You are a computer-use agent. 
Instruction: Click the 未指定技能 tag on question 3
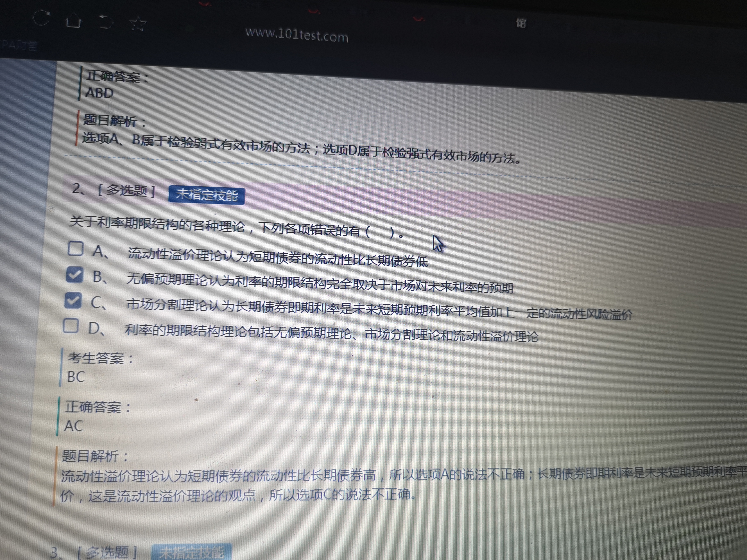(x=191, y=552)
